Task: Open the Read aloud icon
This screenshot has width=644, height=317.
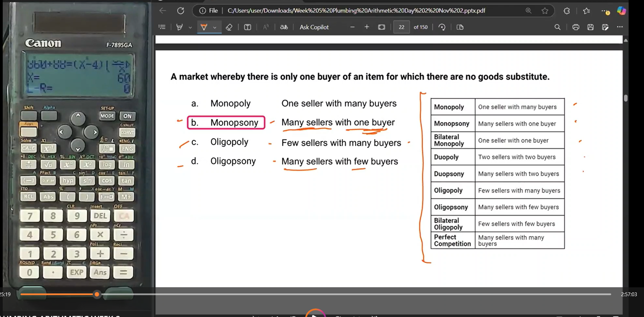Action: tap(266, 27)
